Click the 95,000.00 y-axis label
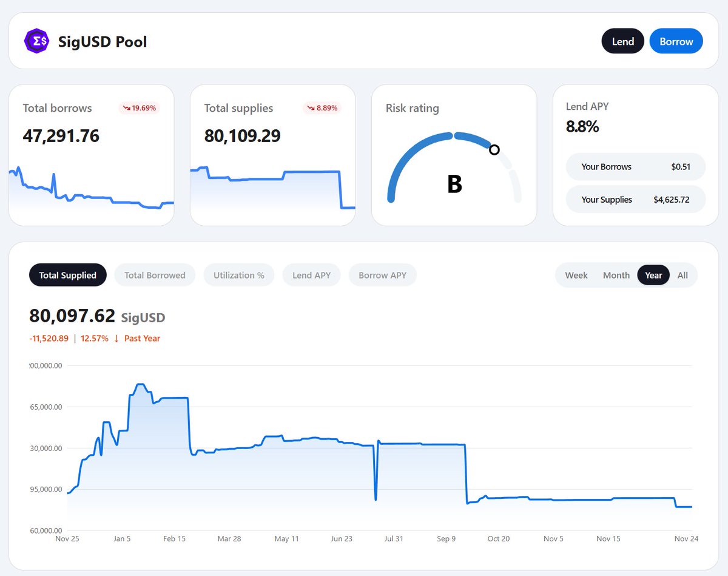Image resolution: width=728 pixels, height=576 pixels. pos(46,489)
